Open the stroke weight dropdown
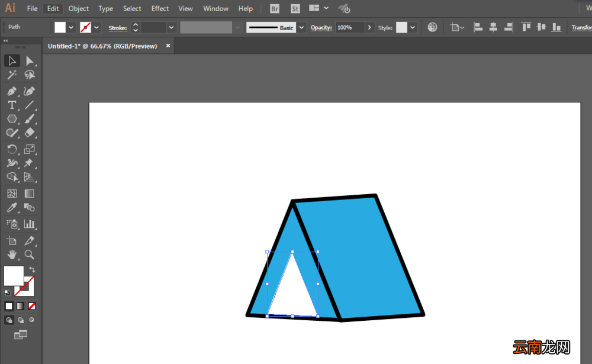The image size is (592, 364). point(171,28)
